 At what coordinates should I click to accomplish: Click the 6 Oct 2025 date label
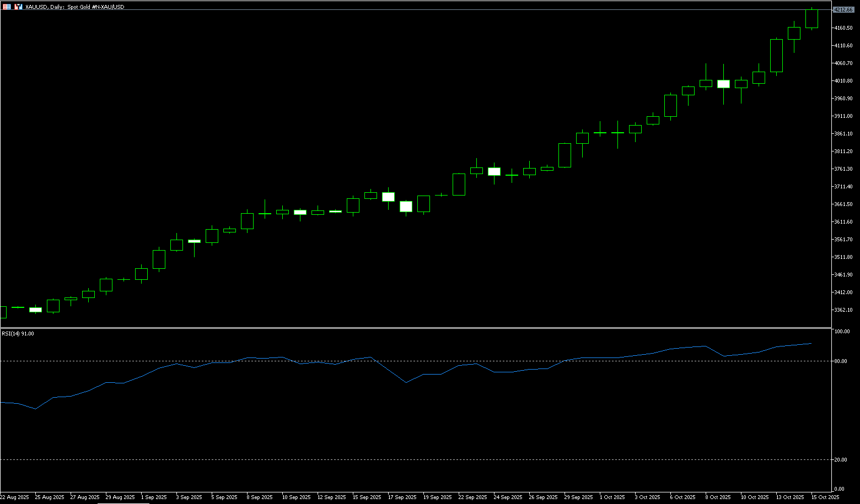[x=682, y=497]
